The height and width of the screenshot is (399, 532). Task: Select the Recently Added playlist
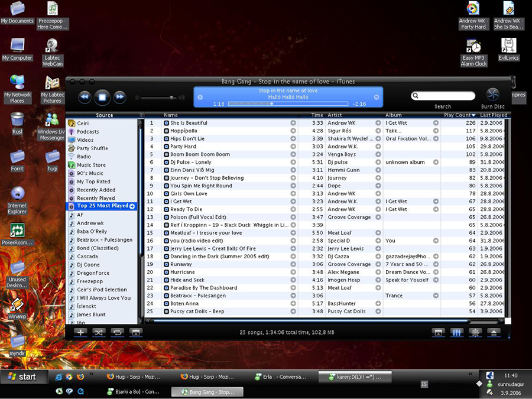pos(96,190)
